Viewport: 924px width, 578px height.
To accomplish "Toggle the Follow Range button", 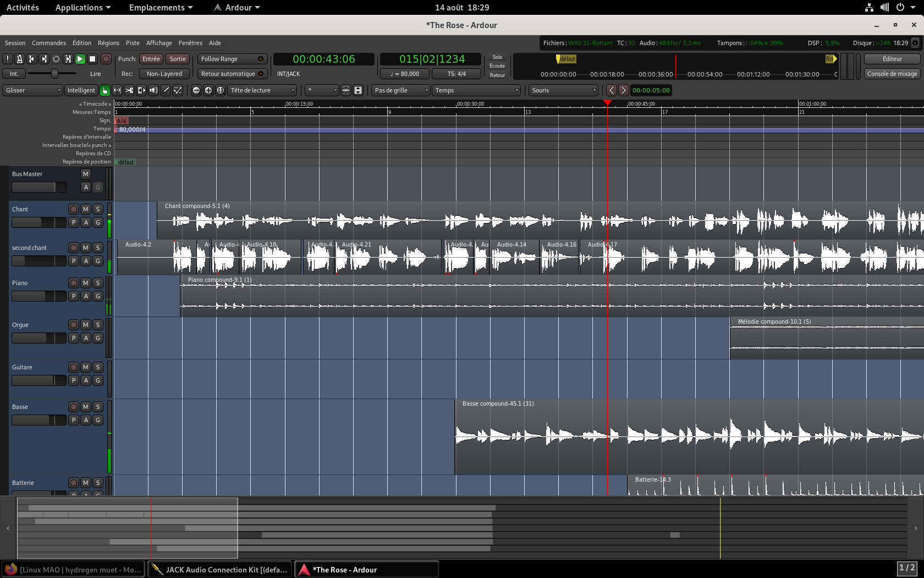I will [x=232, y=59].
